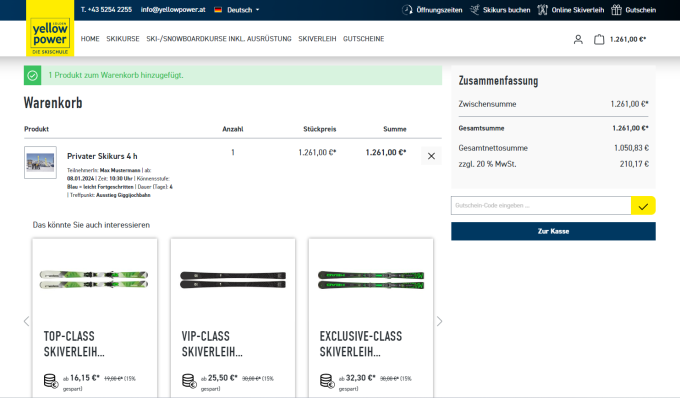Click the price 25,50 € on VIP-Class card
Viewport: 680px width, 398px height.
222,378
